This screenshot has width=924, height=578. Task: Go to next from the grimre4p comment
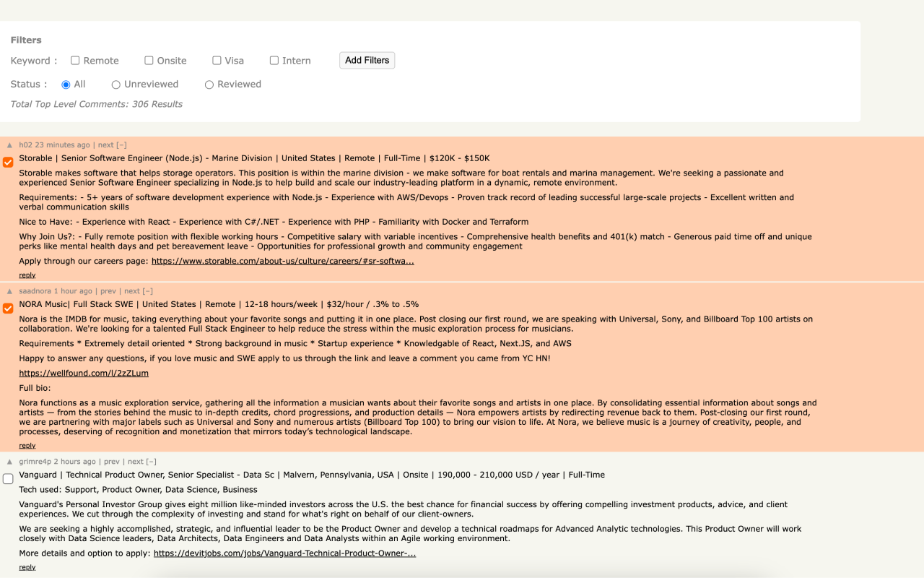pos(136,462)
